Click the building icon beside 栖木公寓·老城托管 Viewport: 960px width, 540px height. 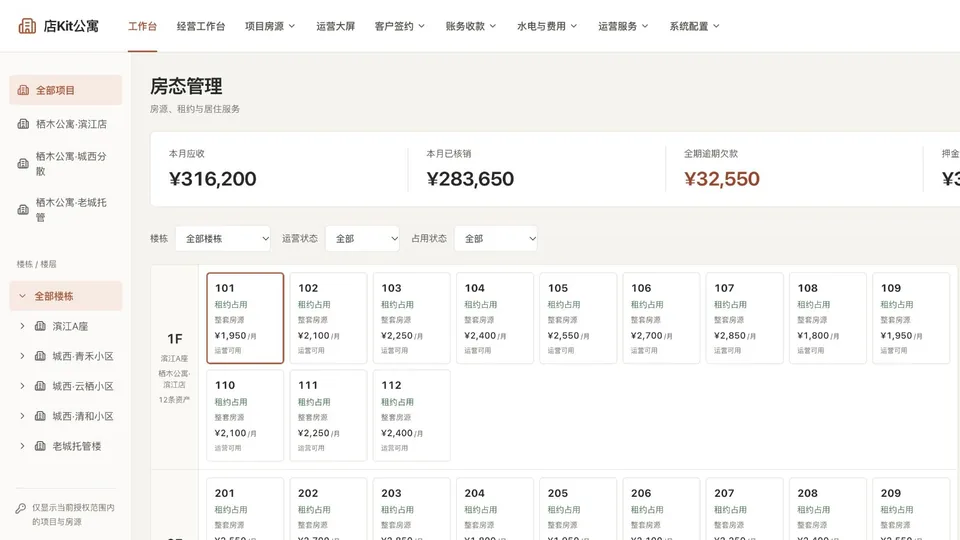(x=23, y=209)
